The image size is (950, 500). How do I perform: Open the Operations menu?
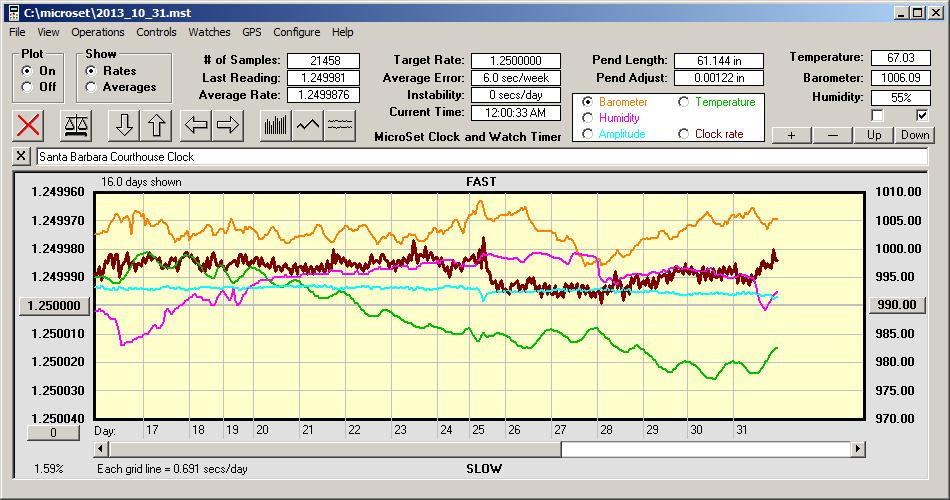[x=98, y=32]
